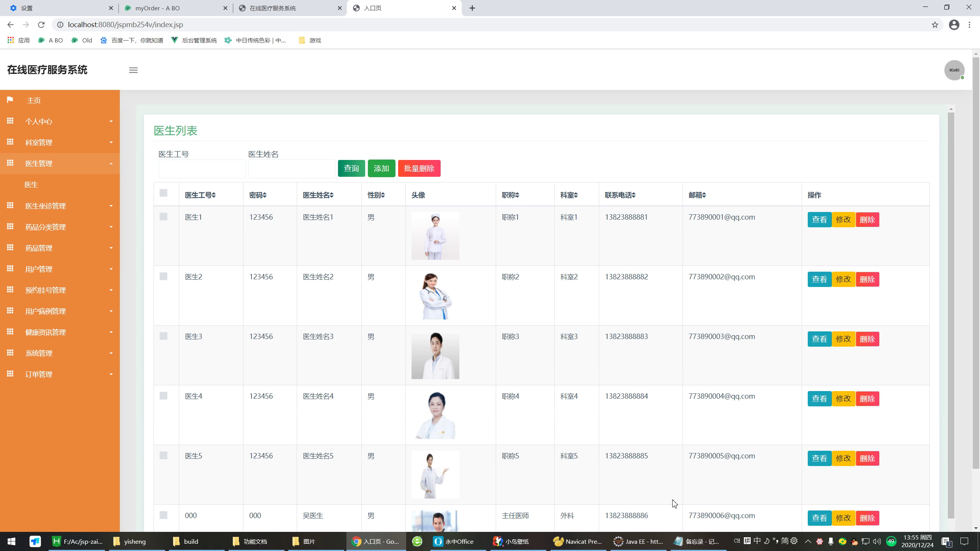Image resolution: width=980 pixels, height=551 pixels.
Task: Sort by 医生工号 column sort arrows
Action: (x=214, y=195)
